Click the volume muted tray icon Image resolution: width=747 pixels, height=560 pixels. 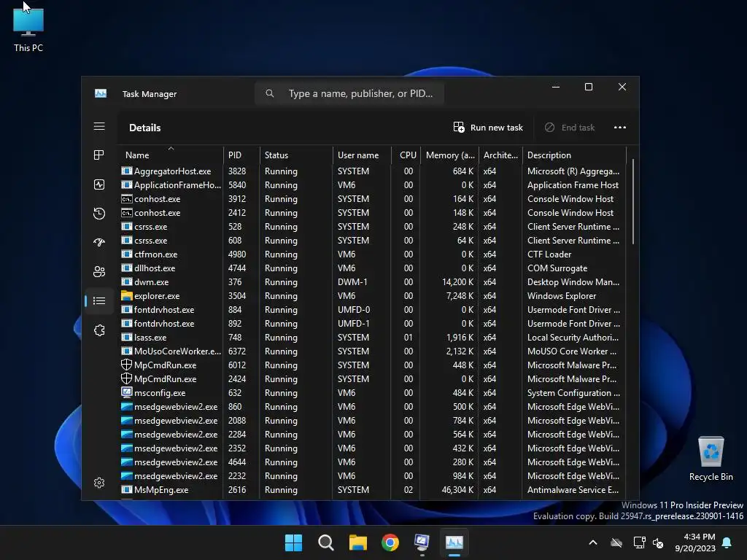pos(658,542)
